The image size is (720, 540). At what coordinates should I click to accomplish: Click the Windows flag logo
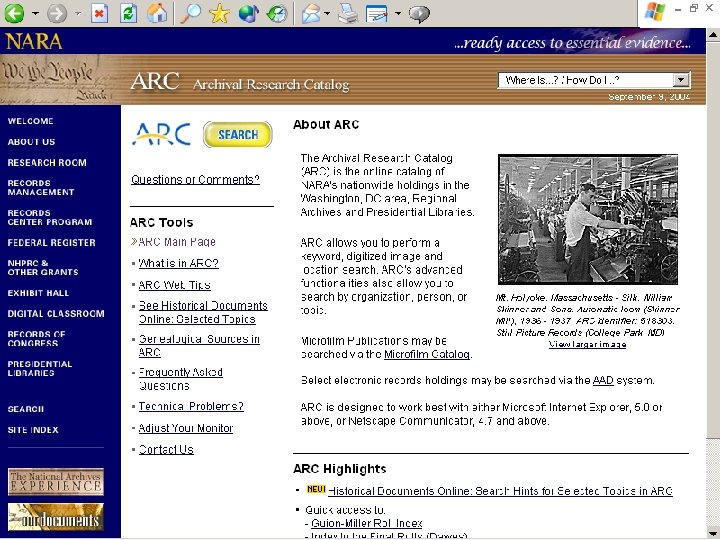click(x=655, y=11)
